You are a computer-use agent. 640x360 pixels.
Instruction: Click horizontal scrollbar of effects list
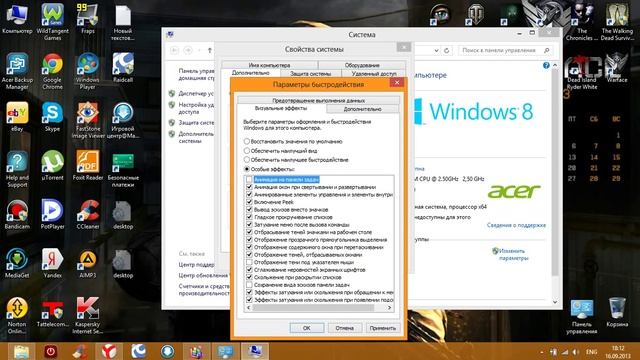[x=313, y=308]
